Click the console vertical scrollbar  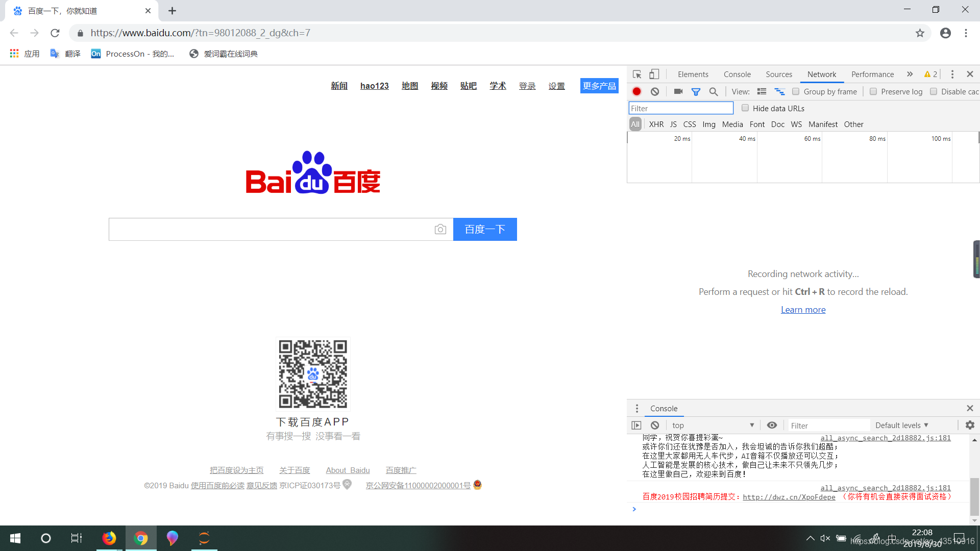point(974,497)
